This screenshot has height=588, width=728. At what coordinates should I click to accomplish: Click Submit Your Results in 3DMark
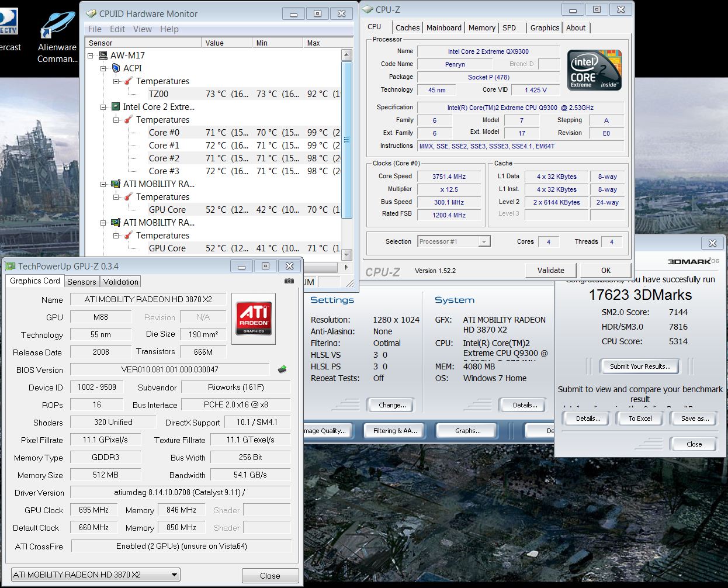point(640,366)
